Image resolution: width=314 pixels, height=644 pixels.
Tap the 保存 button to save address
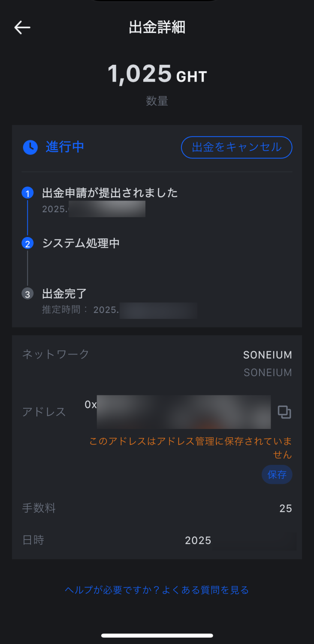(277, 475)
